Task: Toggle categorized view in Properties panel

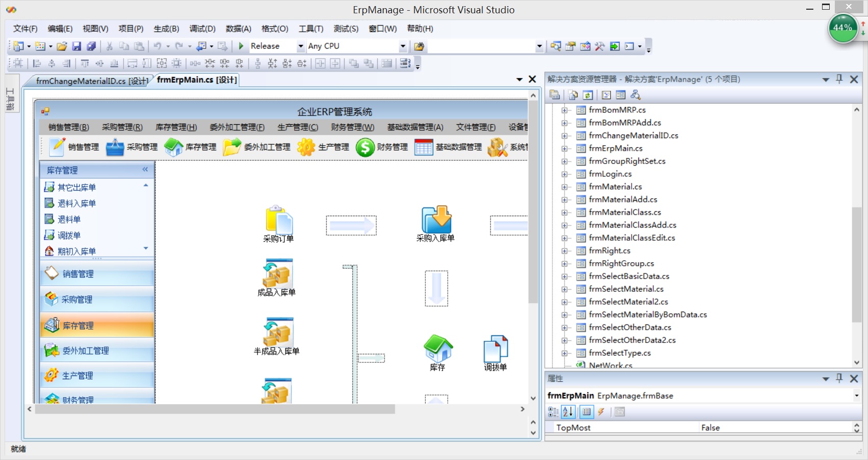Action: coord(553,412)
